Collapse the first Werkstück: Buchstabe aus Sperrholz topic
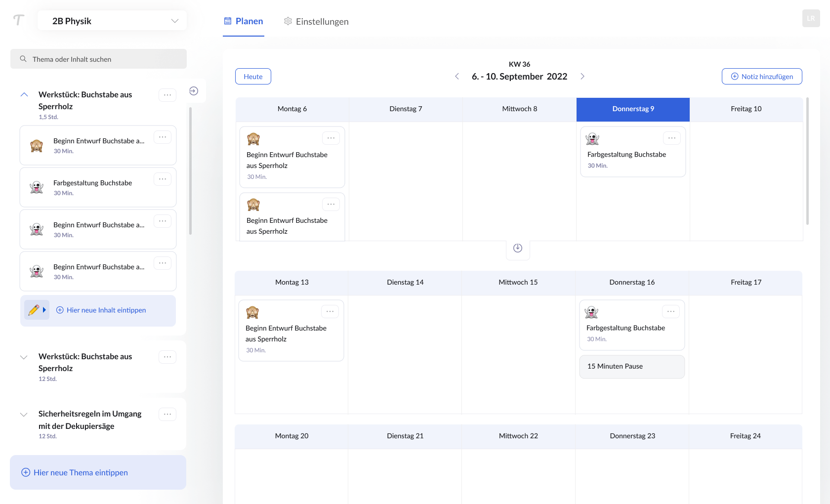The height and width of the screenshot is (504, 830). [24, 94]
